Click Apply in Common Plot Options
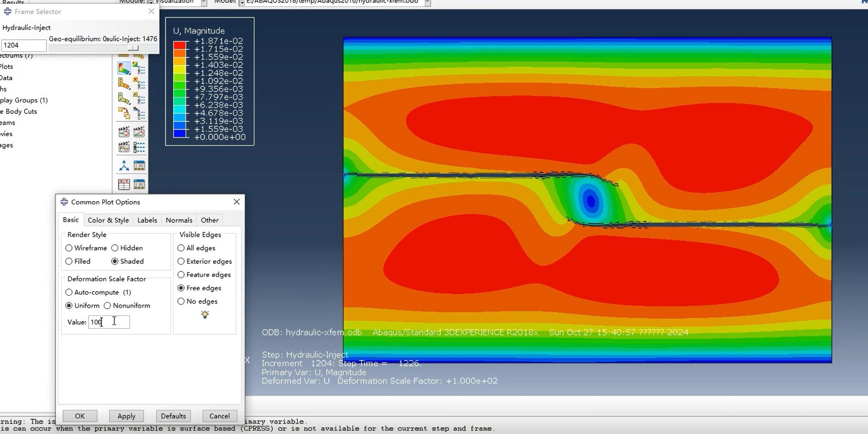Screen dimensions: 868x434 (x=126, y=416)
